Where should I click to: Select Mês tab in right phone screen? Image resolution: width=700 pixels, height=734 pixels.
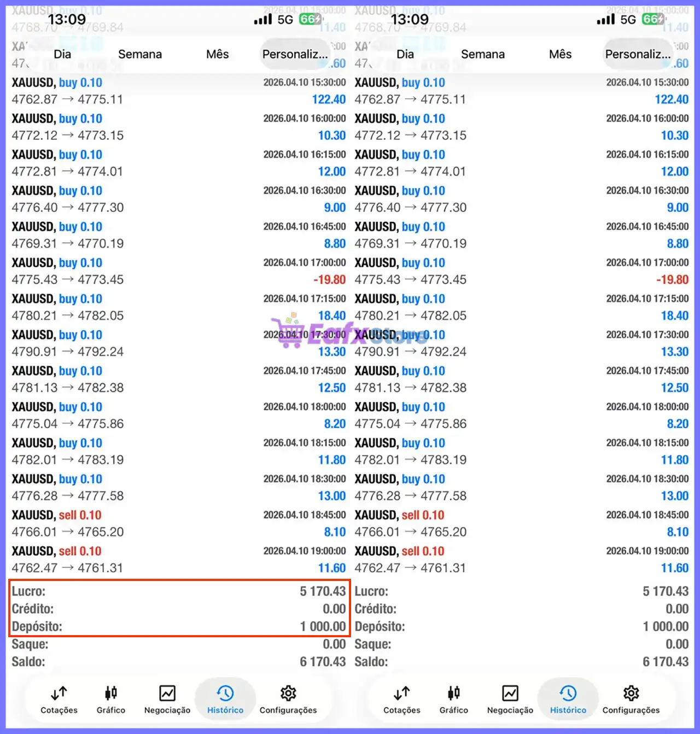pos(560,54)
